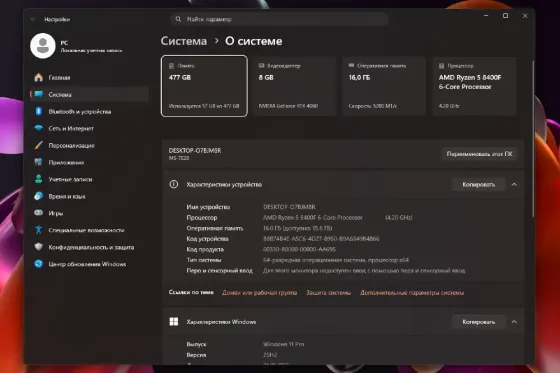Click the vertical scrollbar of the settings page

click(x=532, y=139)
